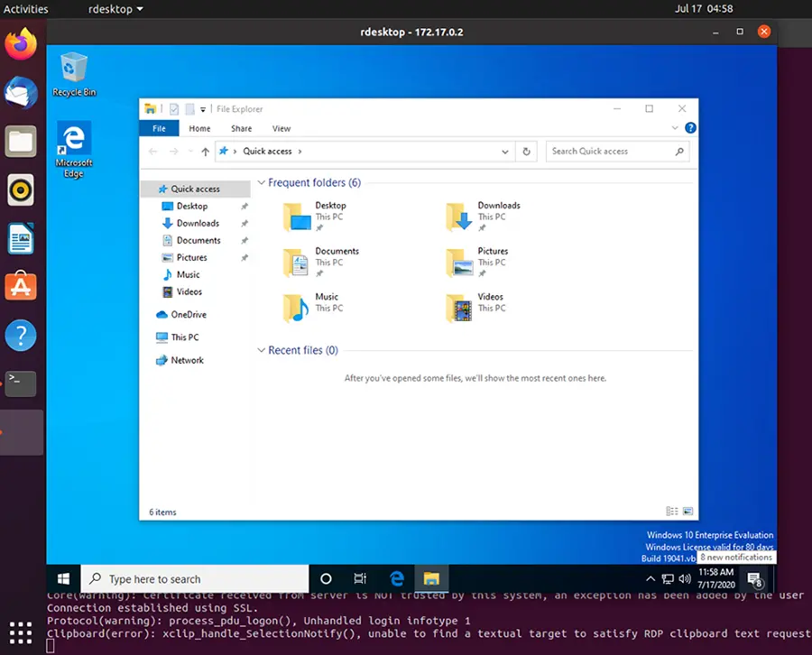This screenshot has height=655, width=812.
Task: Click the Search Quick access field
Action: (610, 152)
